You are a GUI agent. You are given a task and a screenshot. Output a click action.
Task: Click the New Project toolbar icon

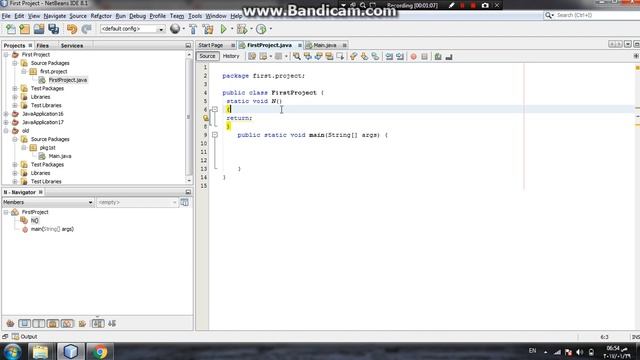click(24, 29)
